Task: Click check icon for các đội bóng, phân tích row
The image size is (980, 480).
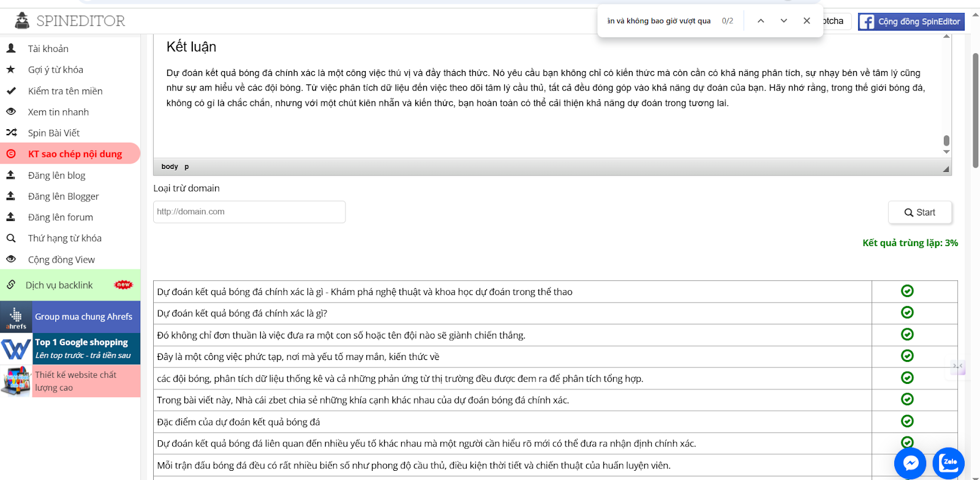Action: click(x=907, y=378)
